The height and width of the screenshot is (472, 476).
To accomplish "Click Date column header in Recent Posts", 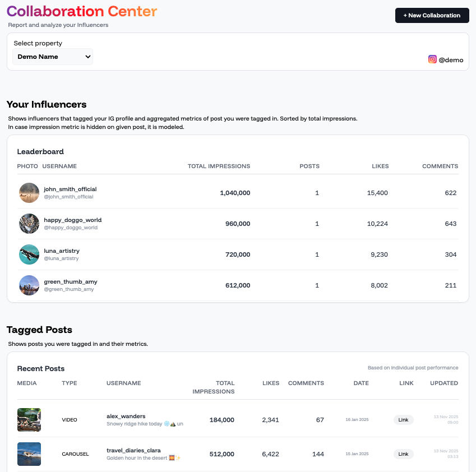I will [x=361, y=383].
